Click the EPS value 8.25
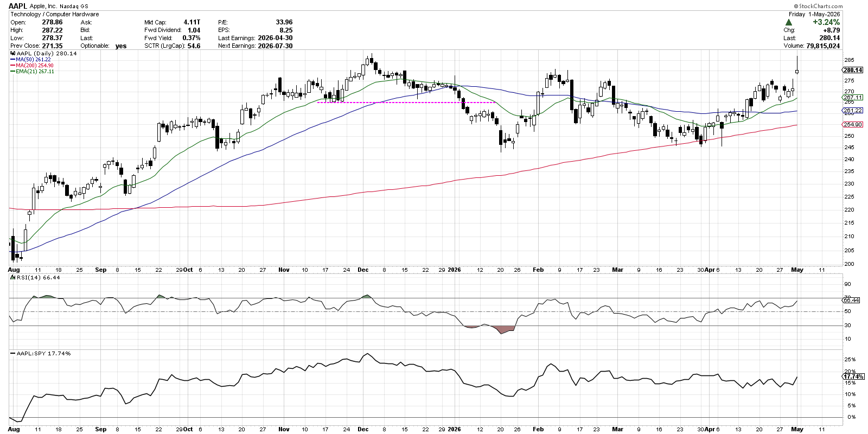This screenshot has width=868, height=434. click(x=286, y=30)
